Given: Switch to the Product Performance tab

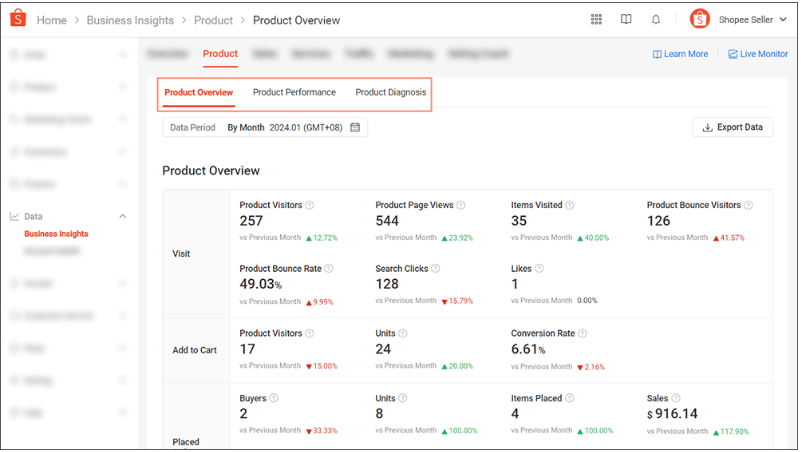Looking at the screenshot, I should [x=294, y=92].
